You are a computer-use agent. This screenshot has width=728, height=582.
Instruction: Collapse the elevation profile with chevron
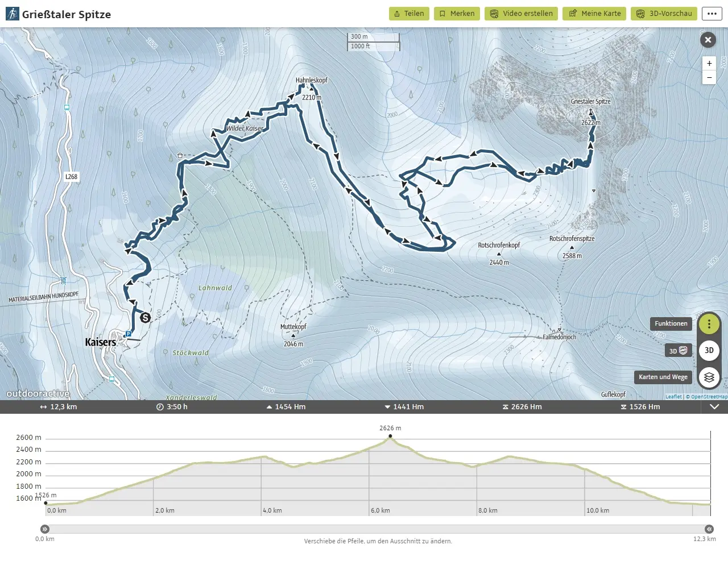tap(714, 407)
